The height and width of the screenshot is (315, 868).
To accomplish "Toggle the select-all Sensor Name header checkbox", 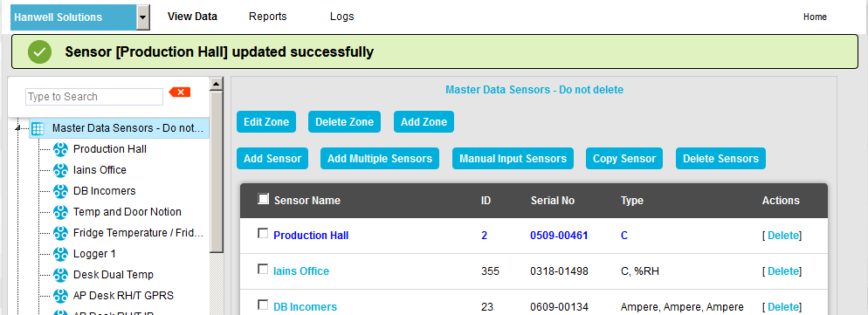I will 264,199.
